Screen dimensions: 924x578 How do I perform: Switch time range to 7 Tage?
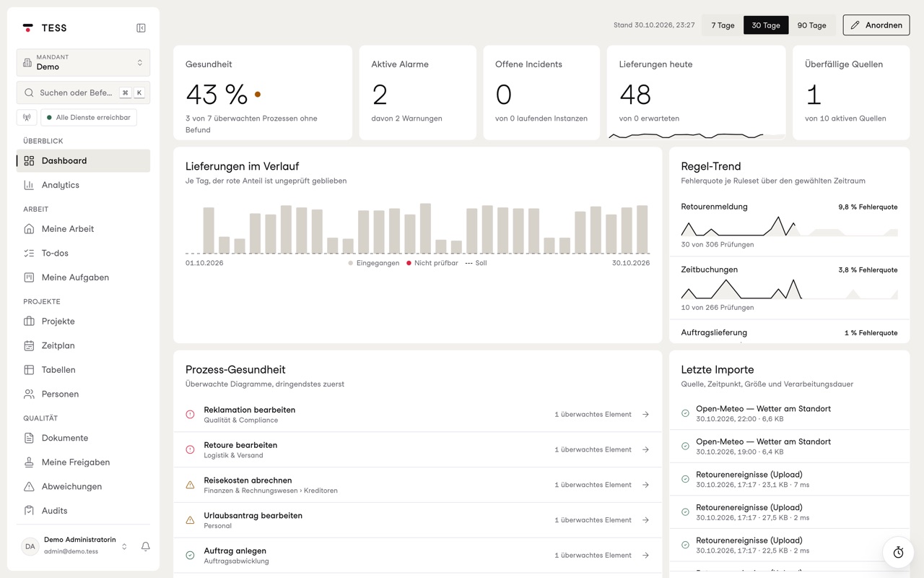click(723, 25)
